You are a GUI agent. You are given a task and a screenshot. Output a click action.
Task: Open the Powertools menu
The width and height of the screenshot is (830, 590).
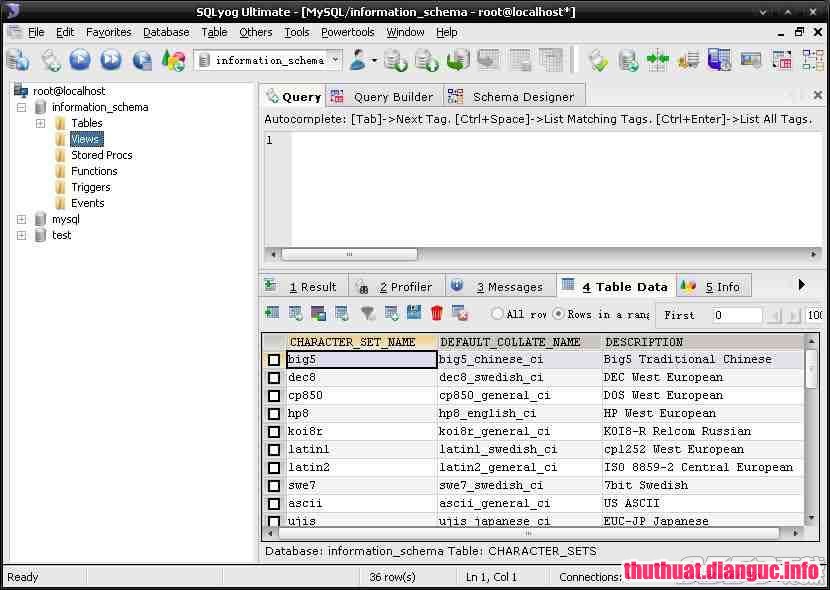[348, 32]
